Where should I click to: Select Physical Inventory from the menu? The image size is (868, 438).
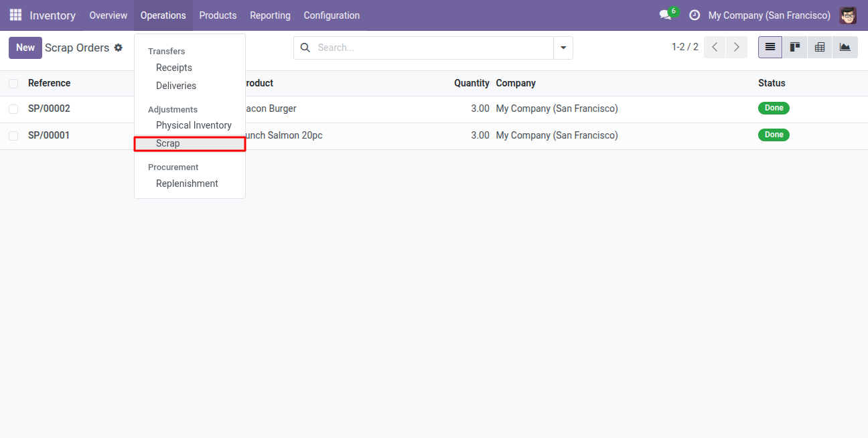(194, 125)
